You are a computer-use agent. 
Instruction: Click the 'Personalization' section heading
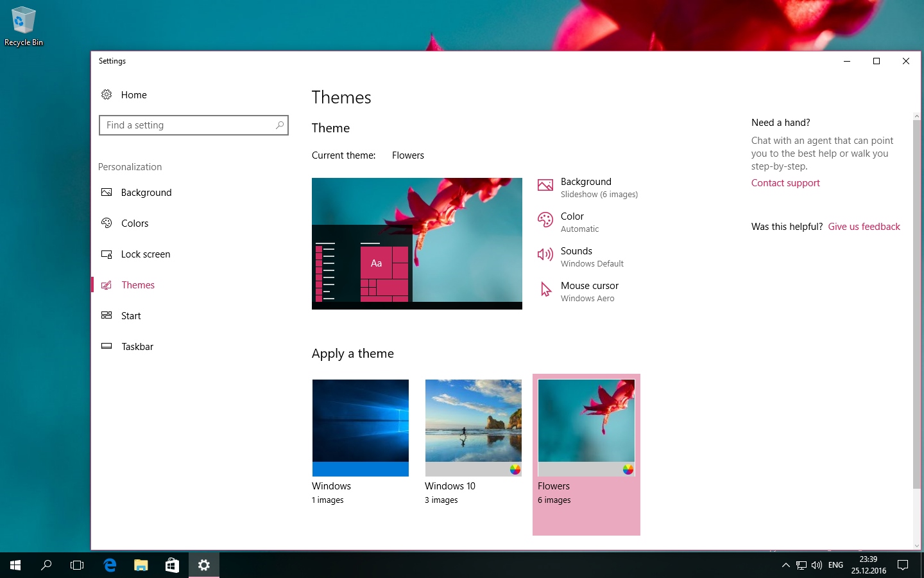(x=130, y=167)
